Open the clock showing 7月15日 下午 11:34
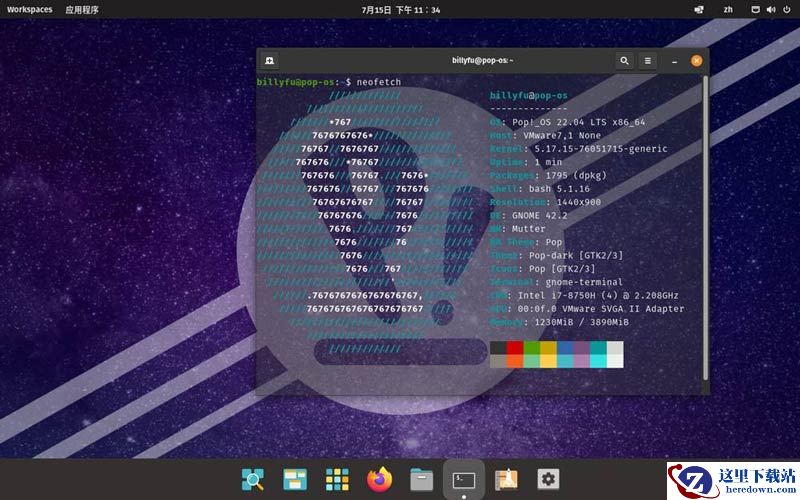The width and height of the screenshot is (800, 500). coord(401,10)
